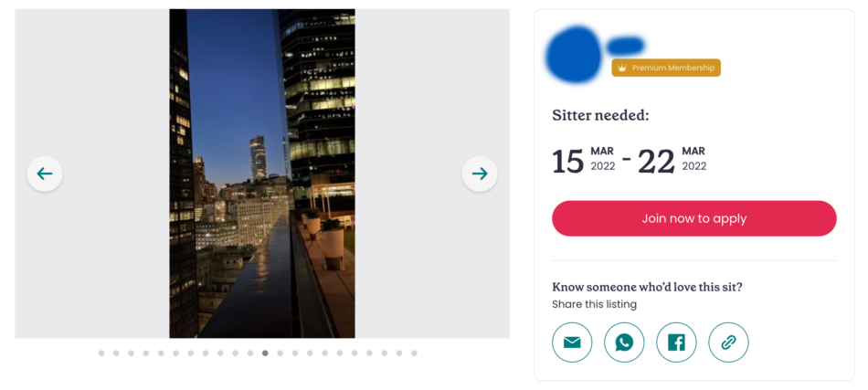Select the first carousel dot
This screenshot has height=390, width=868.
(x=101, y=353)
